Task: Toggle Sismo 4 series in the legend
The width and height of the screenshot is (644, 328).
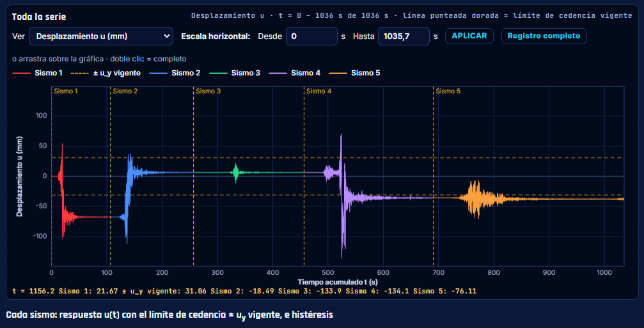Action: (294, 73)
